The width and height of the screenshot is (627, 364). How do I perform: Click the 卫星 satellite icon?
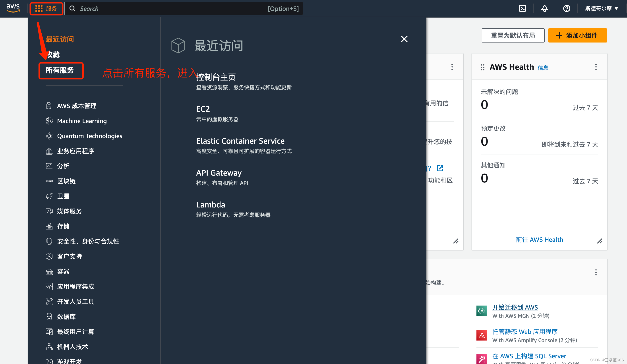click(x=49, y=196)
